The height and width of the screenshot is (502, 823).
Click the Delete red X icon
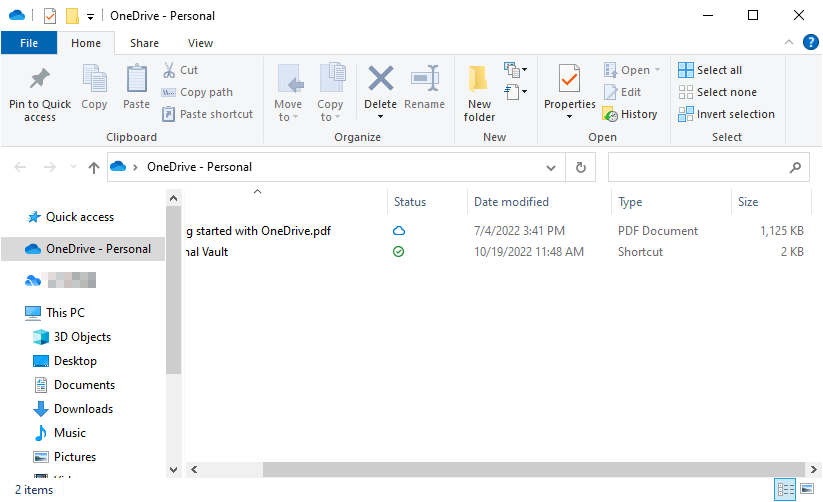pos(381,78)
